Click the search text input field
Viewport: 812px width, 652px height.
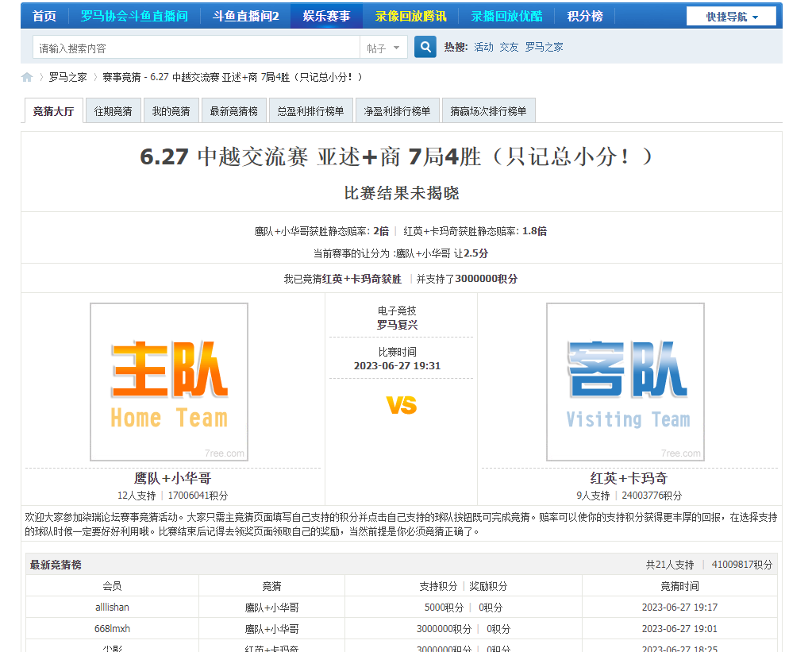tap(196, 48)
